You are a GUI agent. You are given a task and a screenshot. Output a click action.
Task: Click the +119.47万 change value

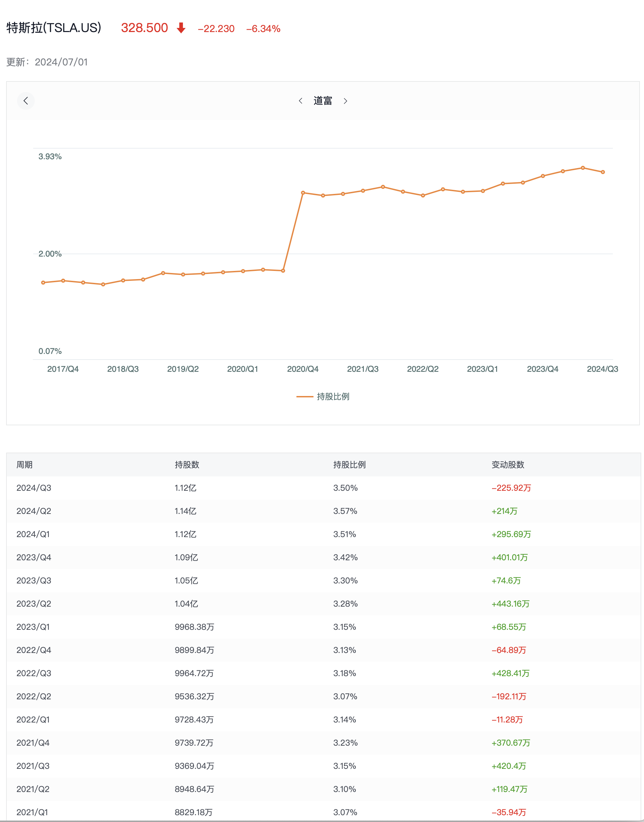(x=509, y=789)
